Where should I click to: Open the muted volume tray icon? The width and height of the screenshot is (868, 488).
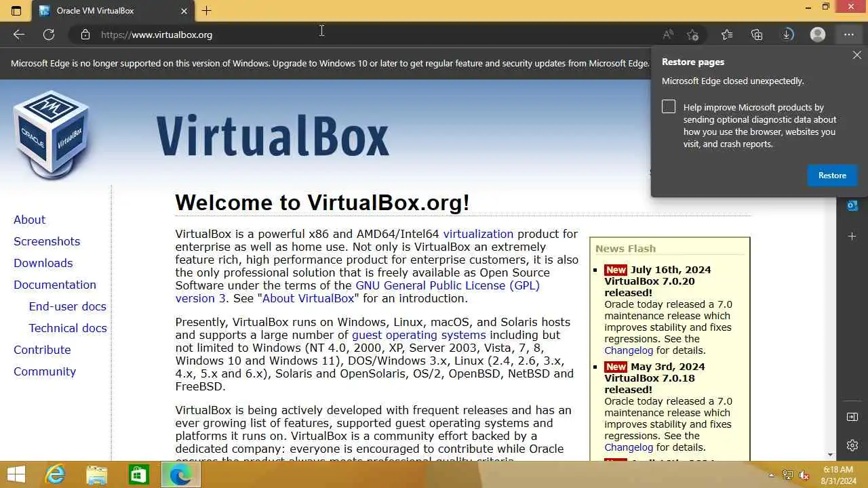804,475
